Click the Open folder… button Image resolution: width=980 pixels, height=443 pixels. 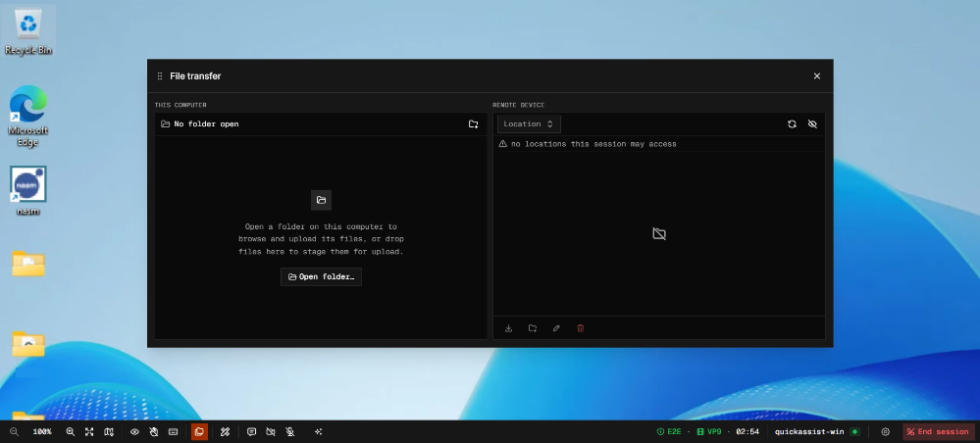coord(321,276)
